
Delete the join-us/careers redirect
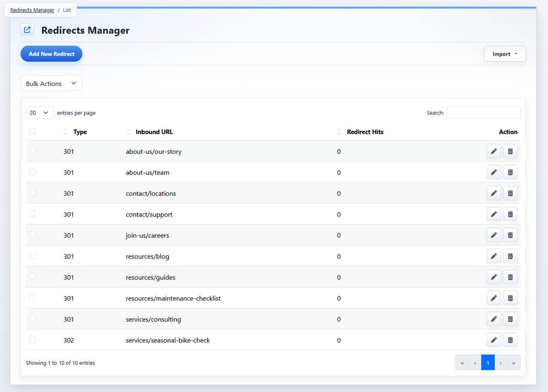510,235
